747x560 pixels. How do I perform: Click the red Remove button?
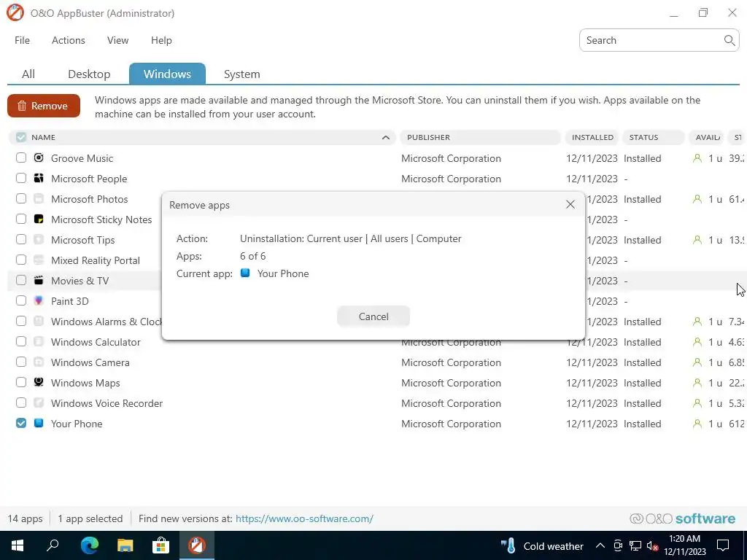click(x=44, y=106)
